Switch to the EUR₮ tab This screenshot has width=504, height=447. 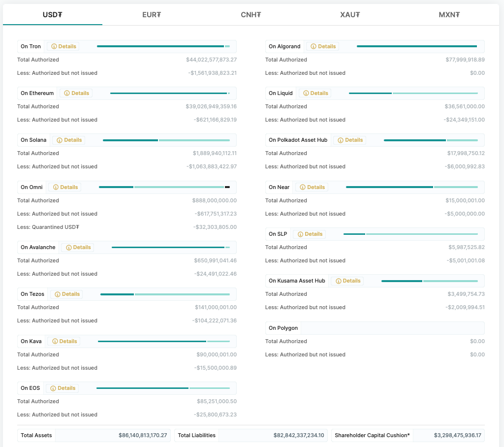[152, 14]
